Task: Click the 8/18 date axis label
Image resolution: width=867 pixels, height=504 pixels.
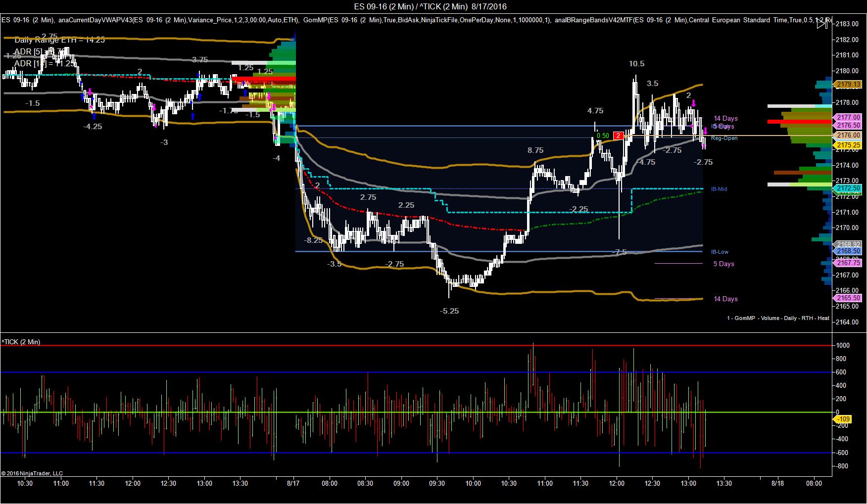Action: pyautogui.click(x=777, y=483)
